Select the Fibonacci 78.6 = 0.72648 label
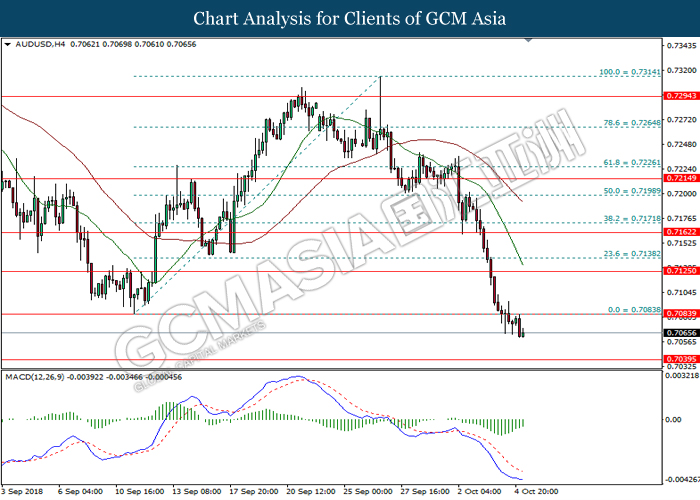Viewport: 700px width, 500px height. 632,122
